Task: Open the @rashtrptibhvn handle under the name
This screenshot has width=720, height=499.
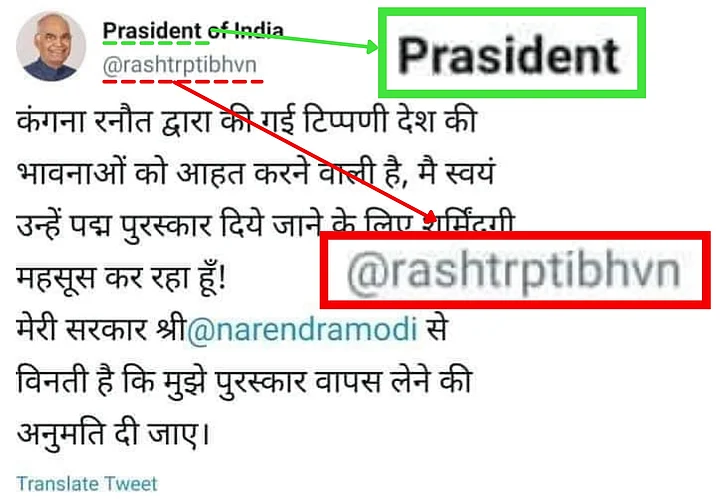Action: coord(180,65)
